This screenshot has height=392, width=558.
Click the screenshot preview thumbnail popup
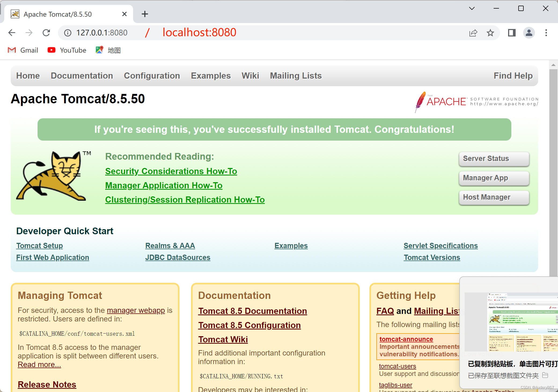(511, 322)
